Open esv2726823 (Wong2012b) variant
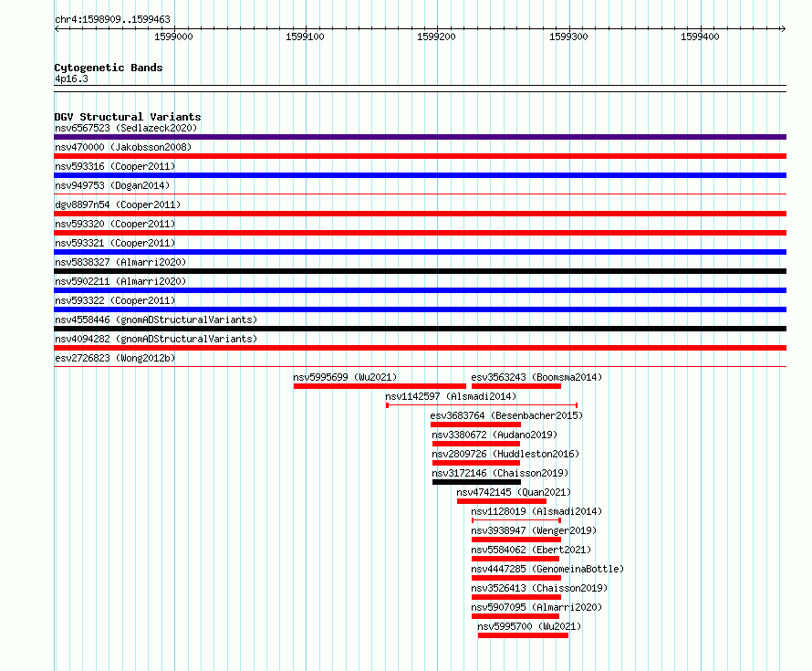 point(115,358)
